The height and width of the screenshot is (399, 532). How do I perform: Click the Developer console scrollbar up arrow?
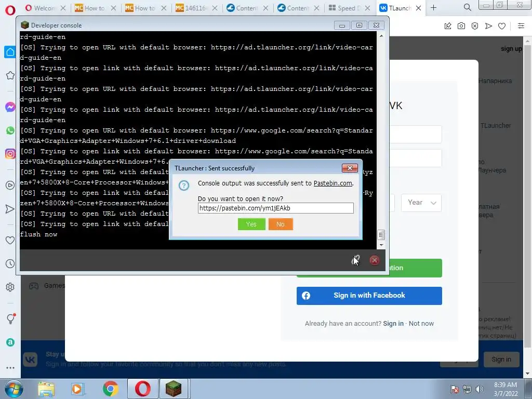coord(381,36)
